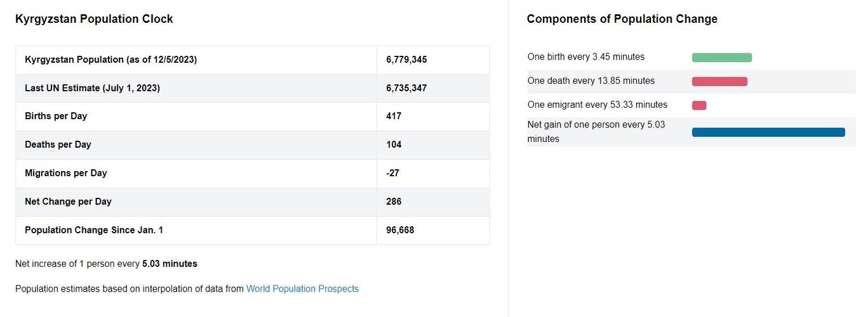Click the red deaths bar
The height and width of the screenshot is (317, 868).
[x=719, y=82]
